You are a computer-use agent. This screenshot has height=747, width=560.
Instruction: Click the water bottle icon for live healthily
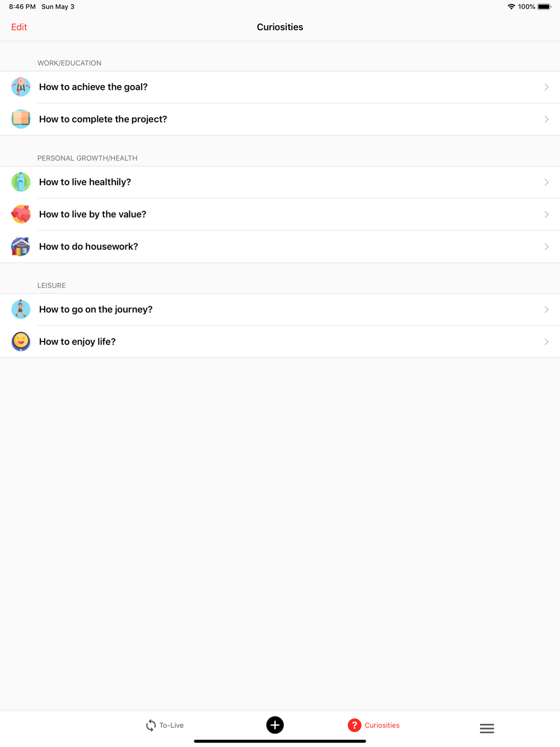pyautogui.click(x=21, y=182)
